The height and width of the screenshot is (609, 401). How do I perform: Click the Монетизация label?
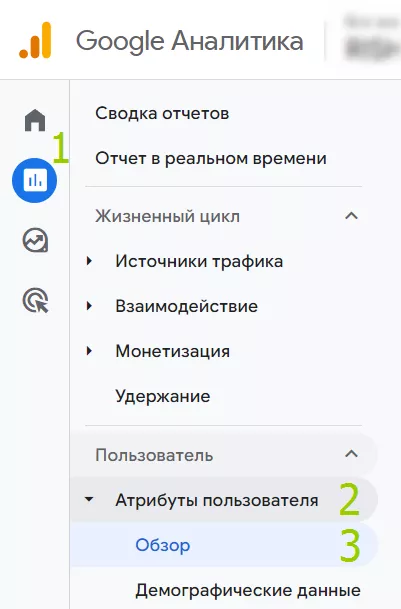pos(173,351)
